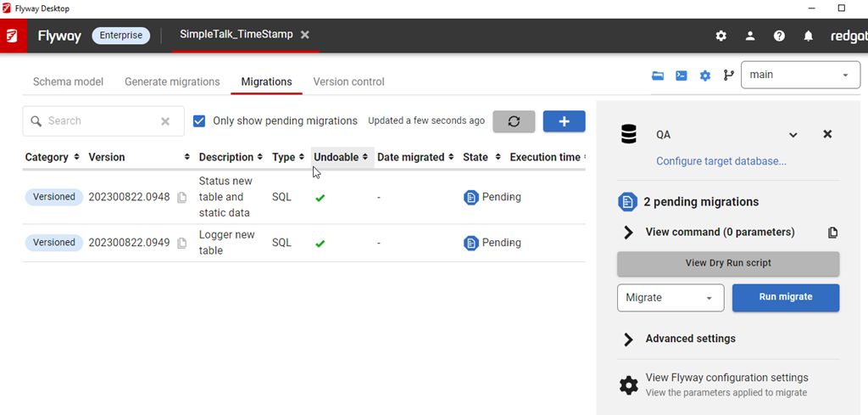Expand View command parameters section
This screenshot has width=868, height=415.
point(628,233)
